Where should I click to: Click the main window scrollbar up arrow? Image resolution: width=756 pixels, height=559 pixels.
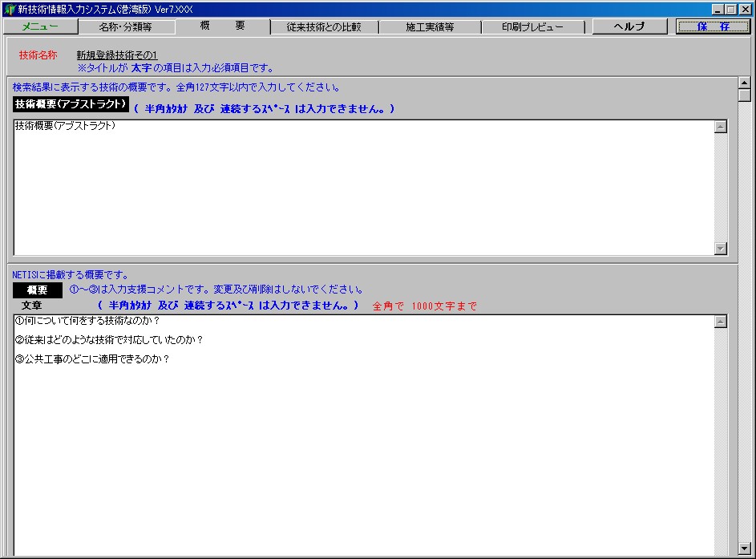(744, 83)
